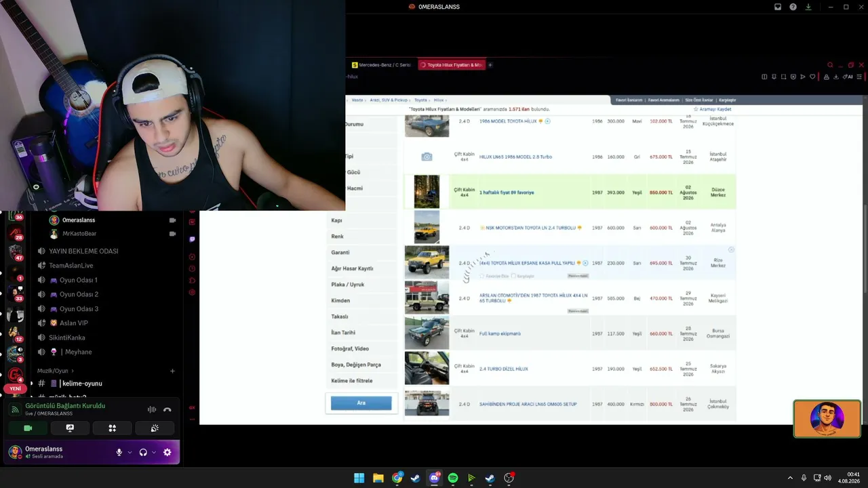Open Favori Aramalarım menu item

point(663,100)
